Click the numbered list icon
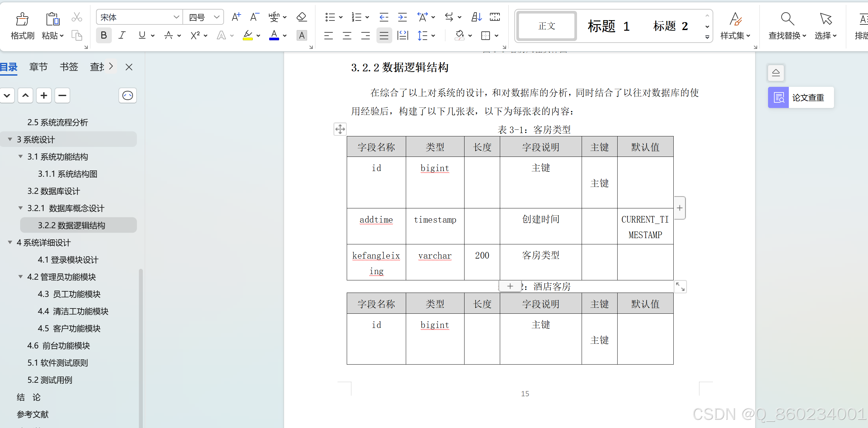The image size is (868, 428). point(356,17)
